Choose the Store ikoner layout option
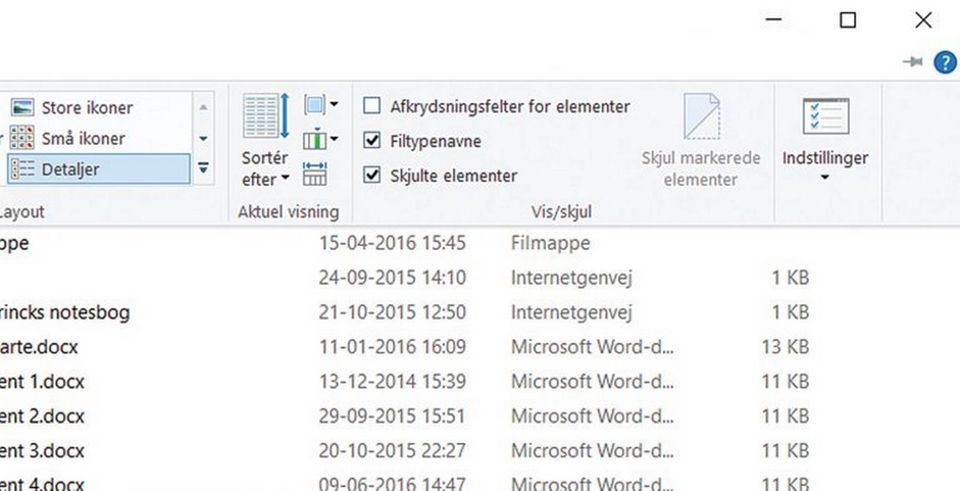 click(x=86, y=108)
